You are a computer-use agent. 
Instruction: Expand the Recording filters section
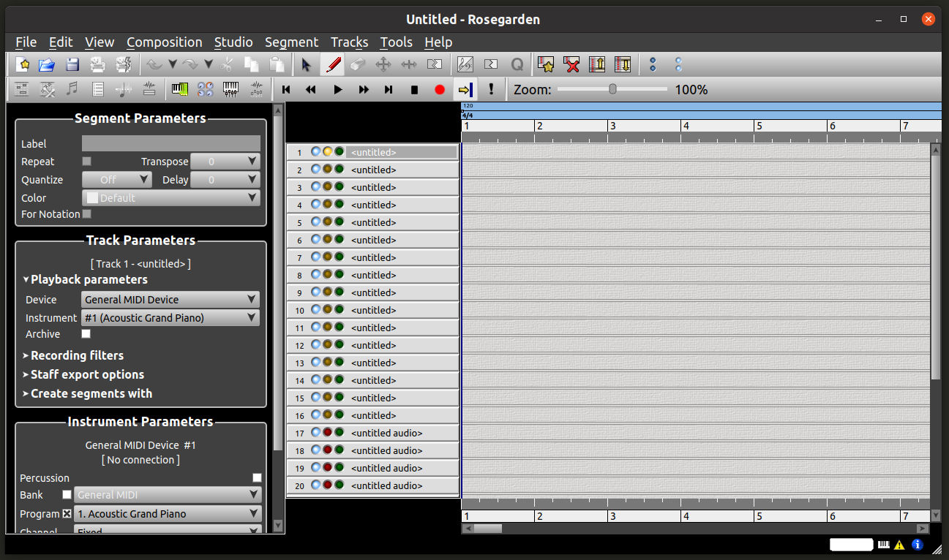(77, 355)
